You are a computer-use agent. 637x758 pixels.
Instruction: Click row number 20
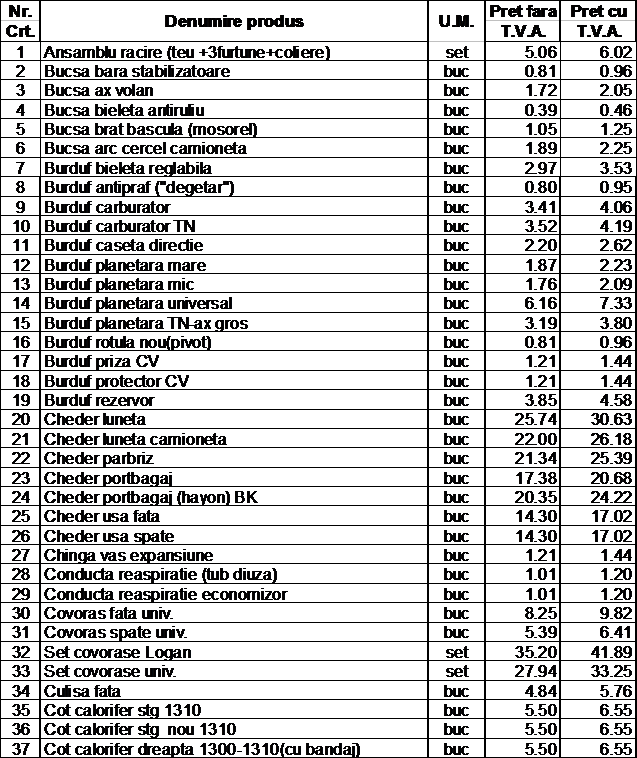pyautogui.click(x=20, y=420)
